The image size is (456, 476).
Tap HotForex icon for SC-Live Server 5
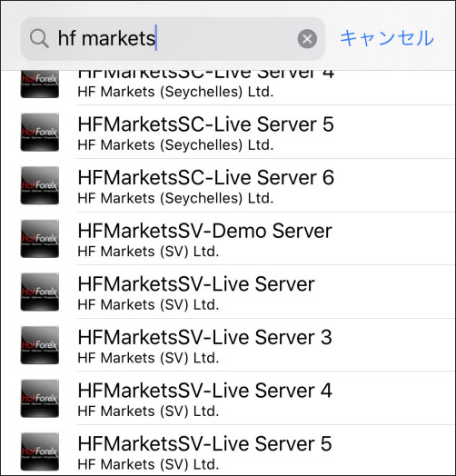tap(39, 132)
